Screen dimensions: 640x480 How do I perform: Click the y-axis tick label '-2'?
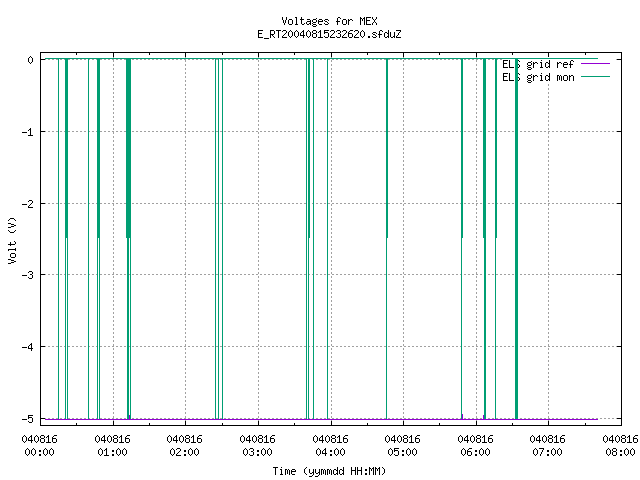pos(28,204)
